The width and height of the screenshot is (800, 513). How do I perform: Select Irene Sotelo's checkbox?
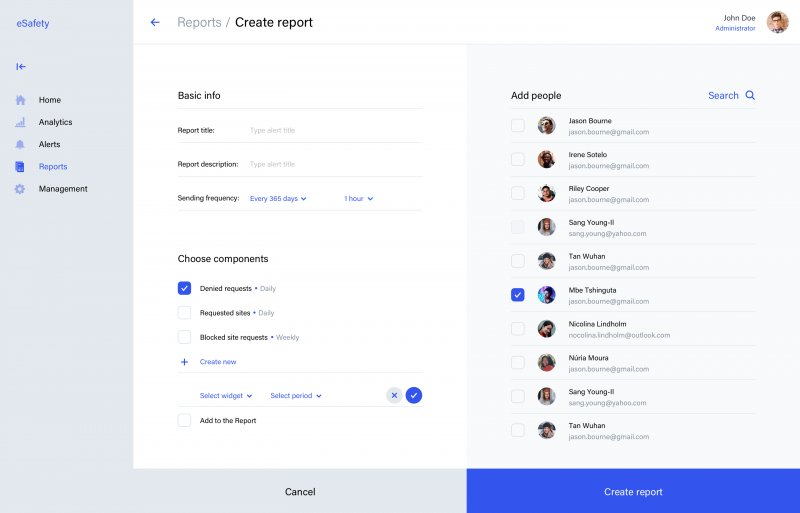(x=517, y=159)
